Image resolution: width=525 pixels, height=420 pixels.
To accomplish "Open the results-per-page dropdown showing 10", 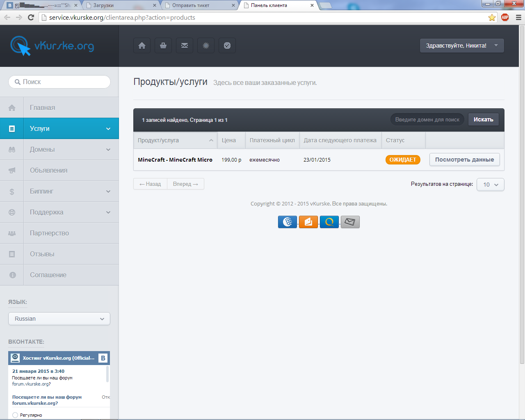I will tap(491, 185).
